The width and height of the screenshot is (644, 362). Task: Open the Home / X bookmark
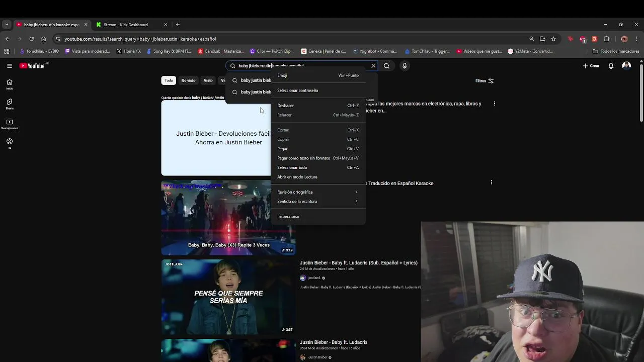[128, 51]
